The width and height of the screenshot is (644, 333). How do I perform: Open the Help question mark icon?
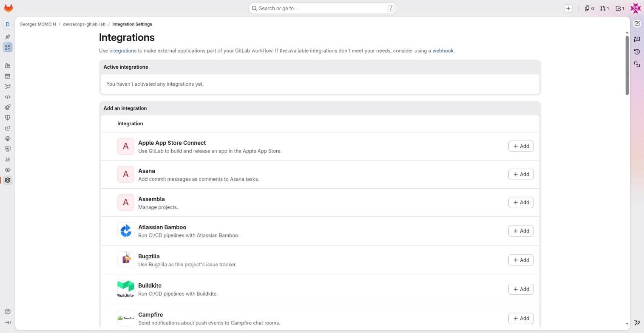click(7, 312)
